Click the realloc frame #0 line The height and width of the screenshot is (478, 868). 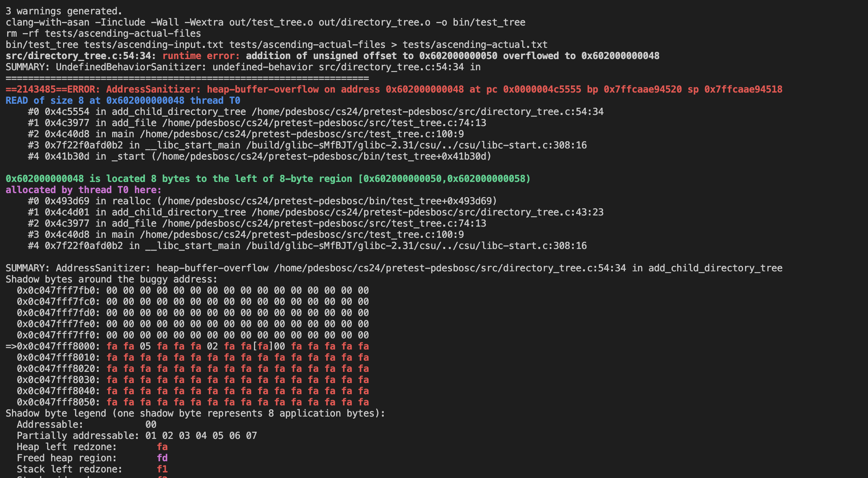coord(262,201)
